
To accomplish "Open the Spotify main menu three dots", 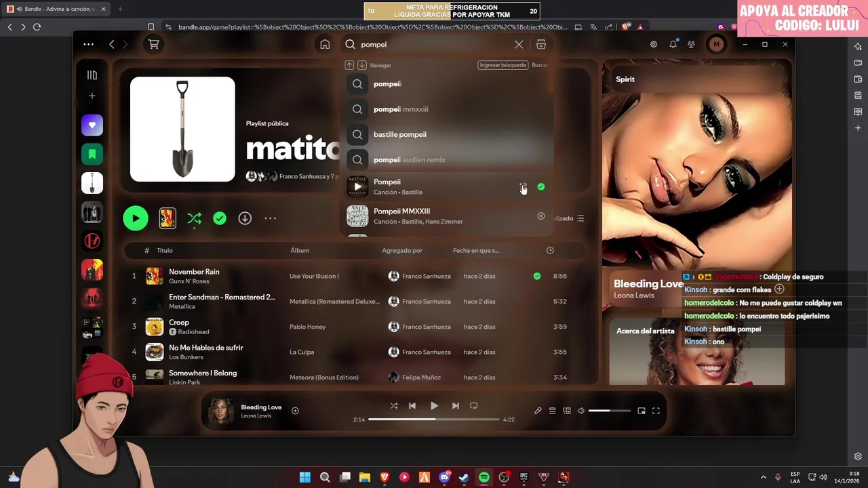I will [x=89, y=44].
